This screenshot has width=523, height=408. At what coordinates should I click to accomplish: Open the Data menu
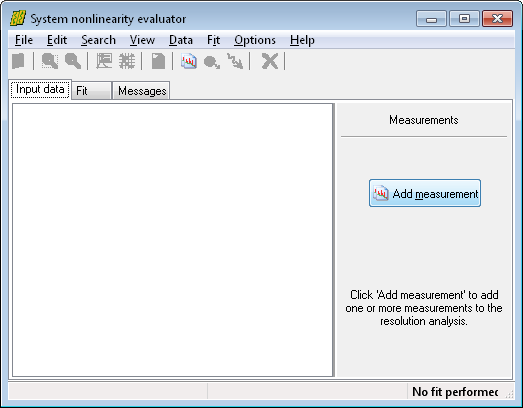tap(181, 40)
